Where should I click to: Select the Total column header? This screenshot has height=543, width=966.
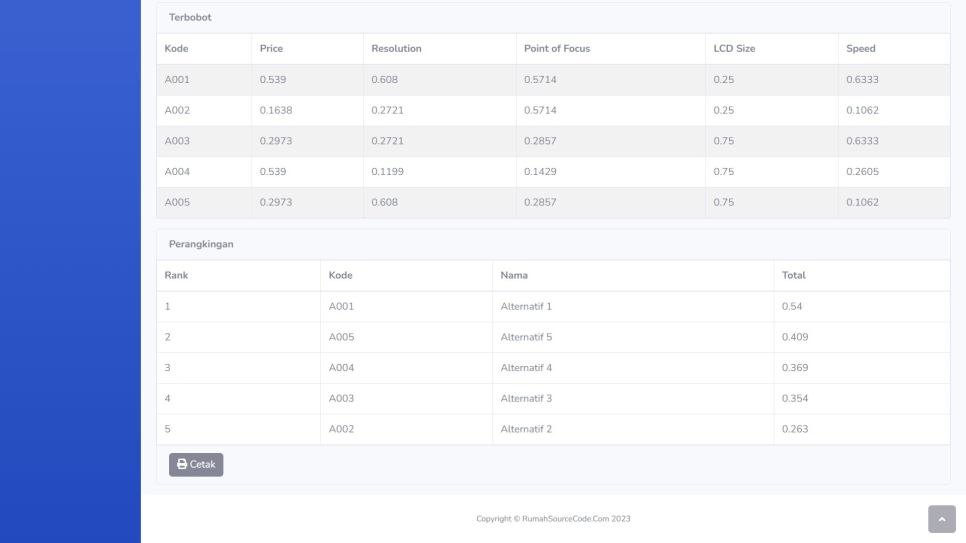(793, 275)
